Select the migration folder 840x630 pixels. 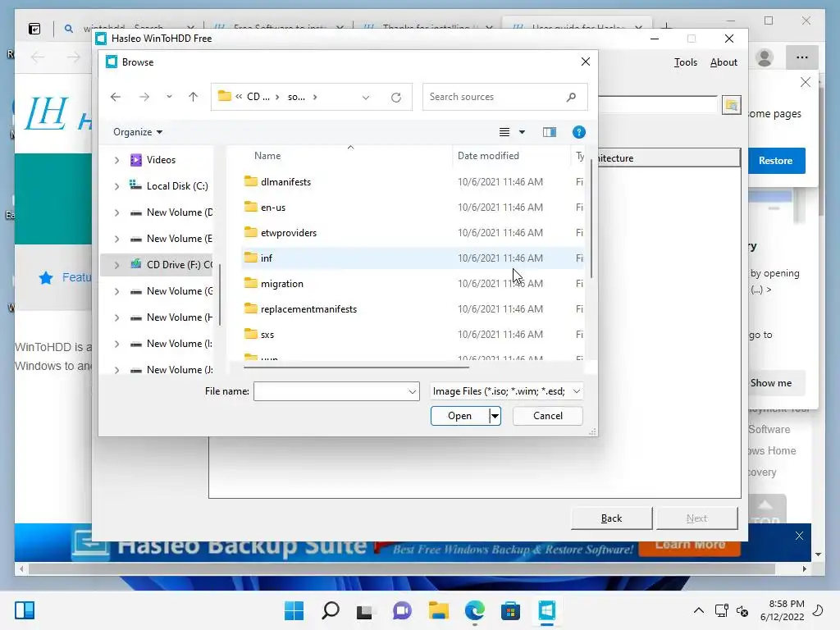pyautogui.click(x=282, y=283)
